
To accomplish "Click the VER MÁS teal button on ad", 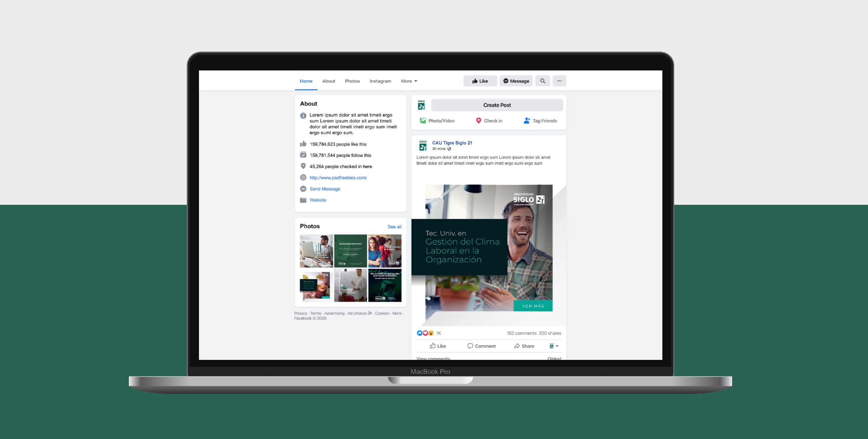I will point(533,306).
